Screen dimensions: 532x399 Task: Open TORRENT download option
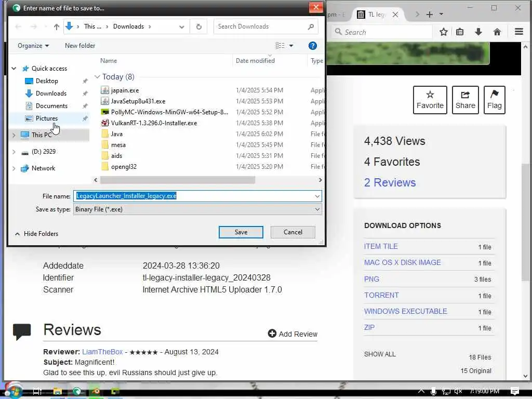(x=381, y=295)
